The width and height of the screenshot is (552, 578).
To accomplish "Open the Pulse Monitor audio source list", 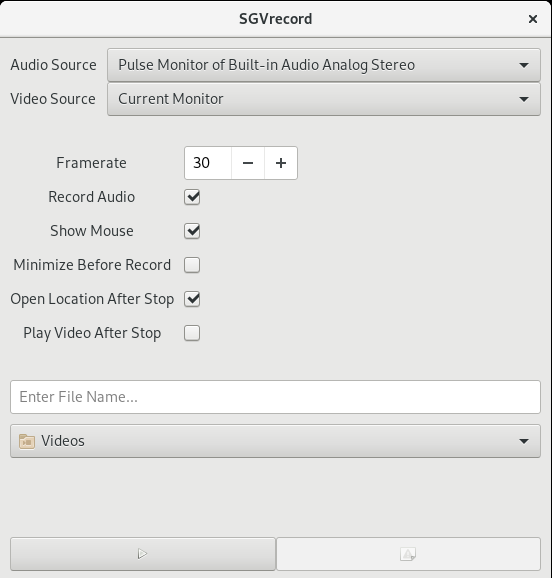I will pyautogui.click(x=324, y=65).
